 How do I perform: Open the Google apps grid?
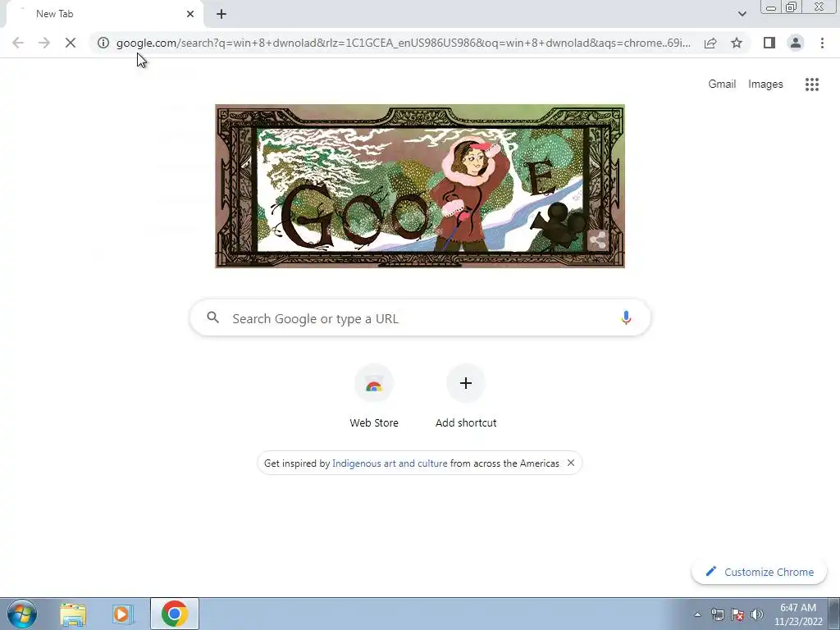coord(811,84)
